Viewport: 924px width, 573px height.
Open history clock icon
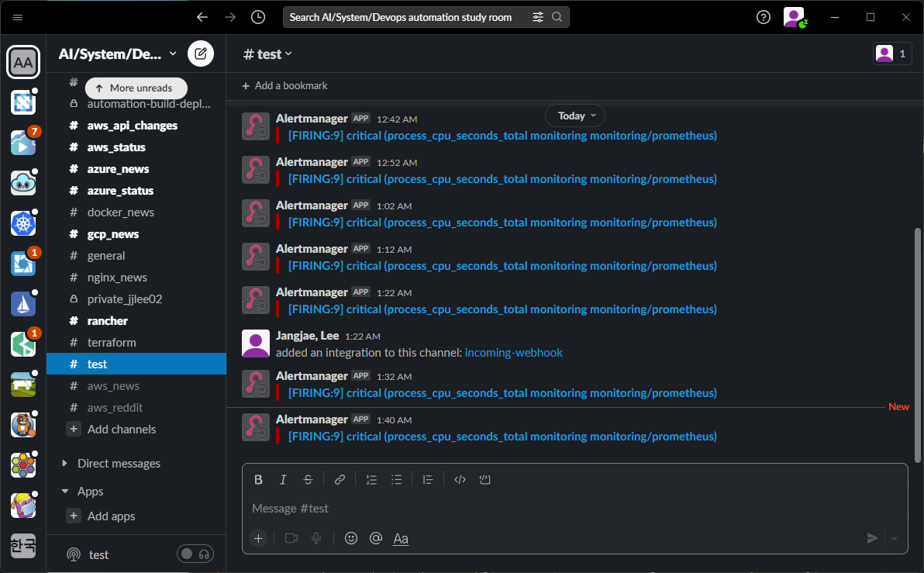258,17
